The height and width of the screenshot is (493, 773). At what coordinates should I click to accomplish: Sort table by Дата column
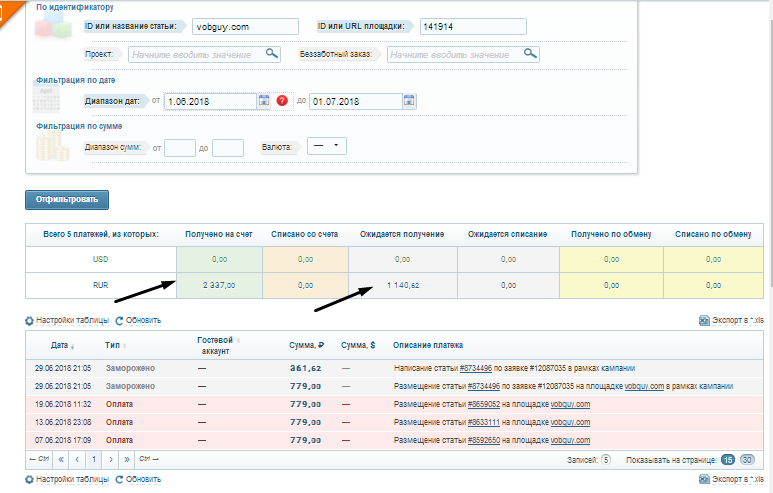coord(62,346)
